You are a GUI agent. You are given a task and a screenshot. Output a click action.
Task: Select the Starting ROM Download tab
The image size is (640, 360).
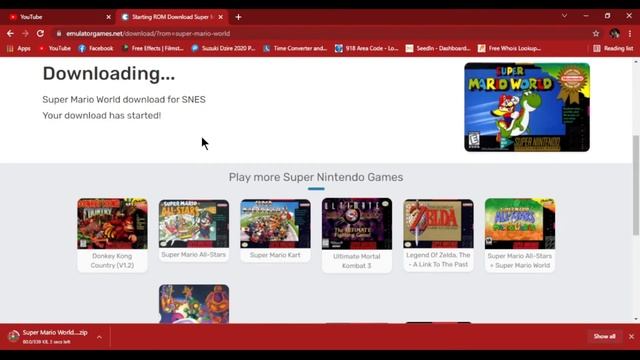pyautogui.click(x=172, y=17)
